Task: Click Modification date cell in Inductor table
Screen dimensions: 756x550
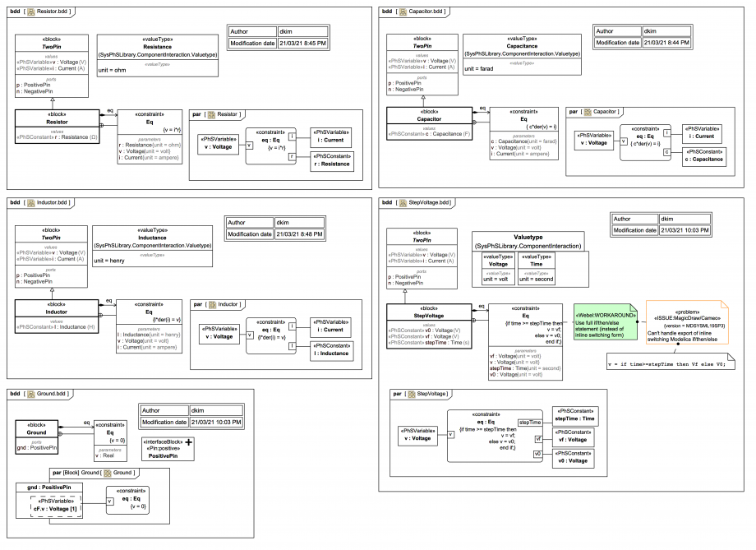Action: 249,234
